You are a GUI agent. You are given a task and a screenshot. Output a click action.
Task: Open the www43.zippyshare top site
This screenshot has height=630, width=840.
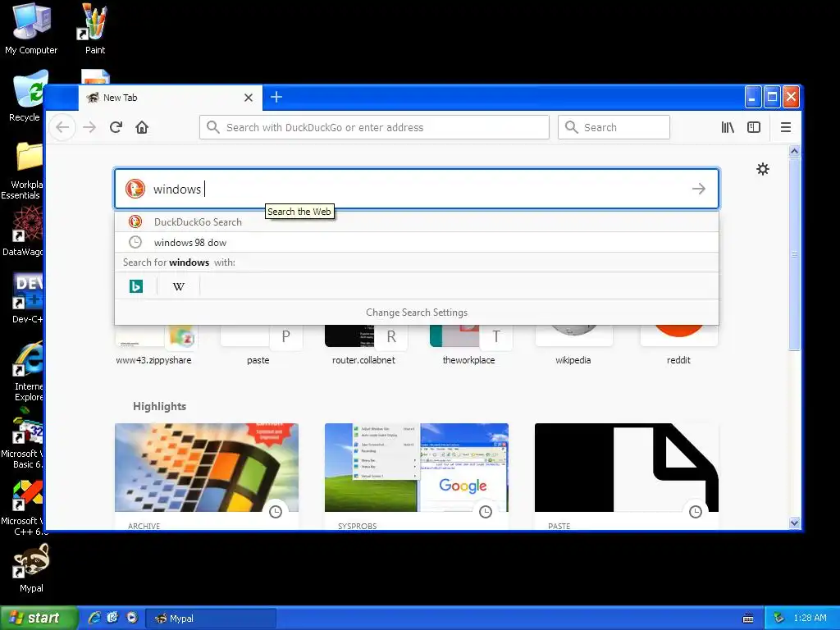[153, 345]
